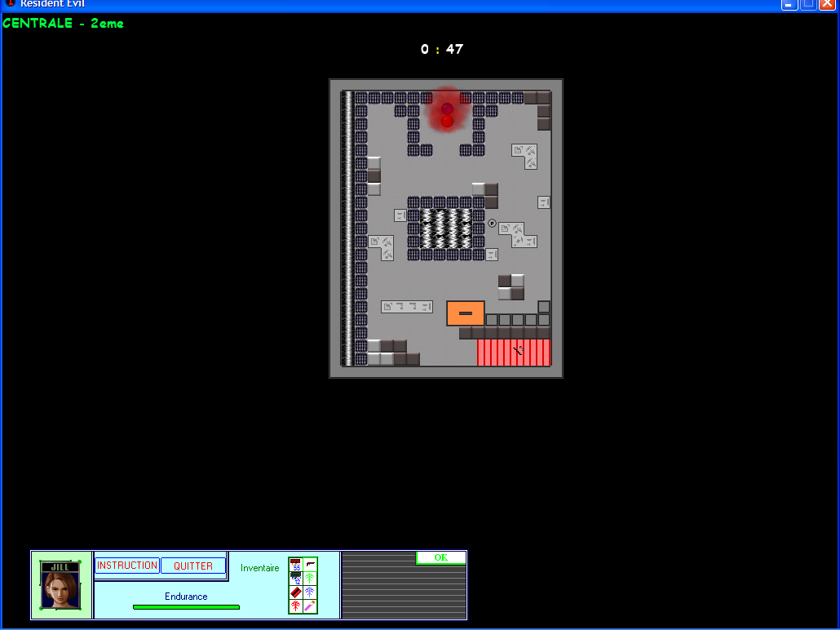Image resolution: width=840 pixels, height=630 pixels.
Task: Click the small round player marker on map
Action: pos(492,223)
